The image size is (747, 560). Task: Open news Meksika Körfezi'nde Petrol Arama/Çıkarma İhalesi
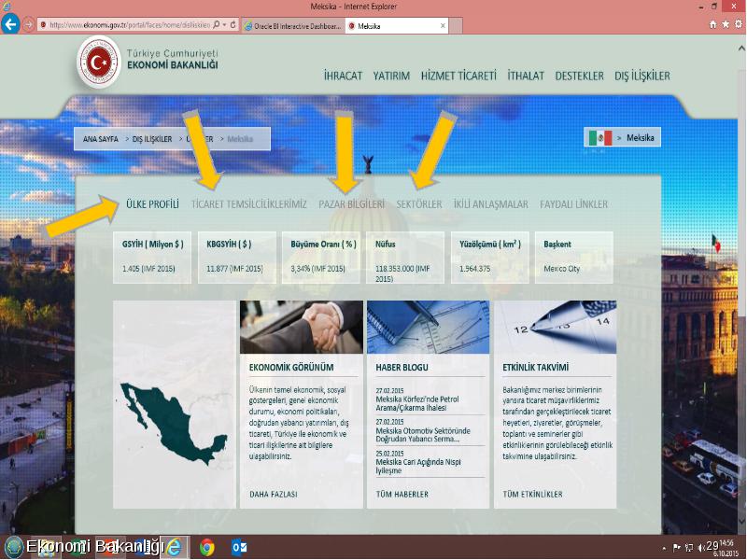(x=417, y=403)
